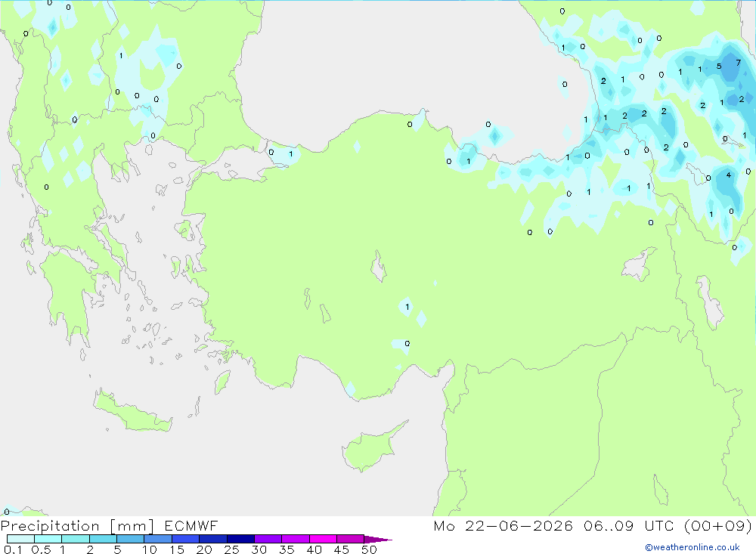This screenshot has height=554, width=756.
Task: Click the legend label '10'
Action: pyautogui.click(x=150, y=549)
